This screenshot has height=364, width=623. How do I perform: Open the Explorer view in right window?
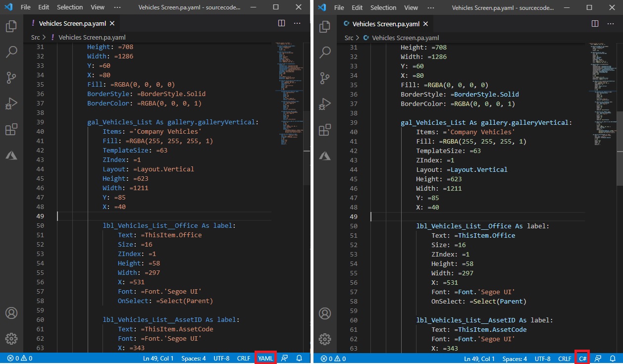point(324,26)
